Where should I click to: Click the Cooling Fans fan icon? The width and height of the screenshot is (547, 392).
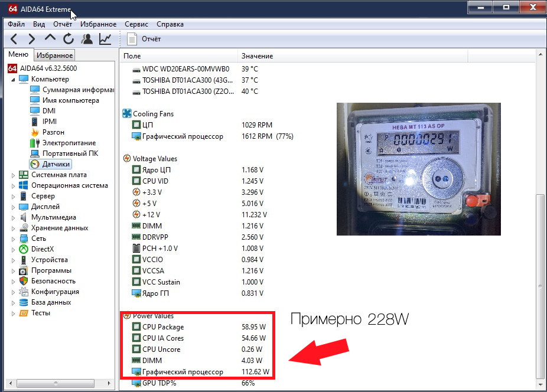tap(127, 114)
